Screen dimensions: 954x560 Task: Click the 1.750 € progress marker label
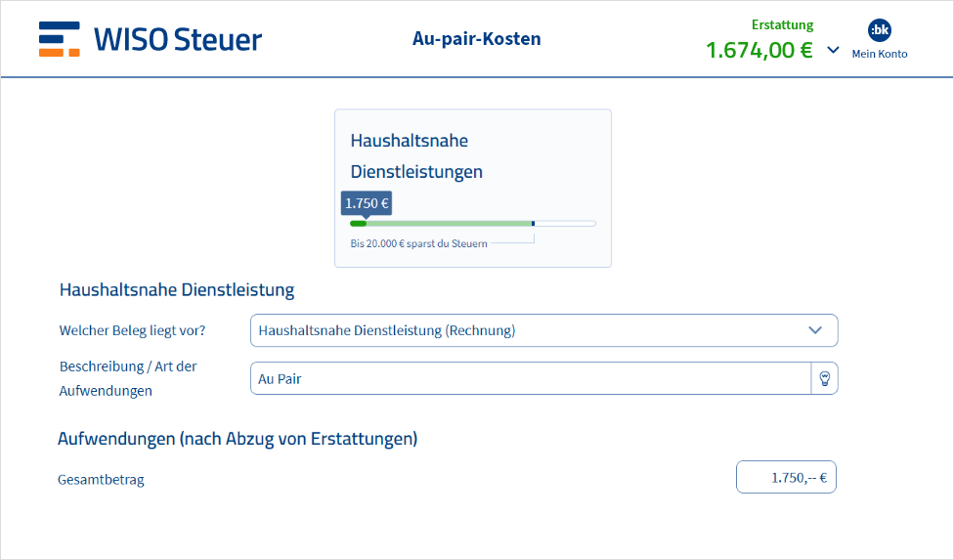367,203
